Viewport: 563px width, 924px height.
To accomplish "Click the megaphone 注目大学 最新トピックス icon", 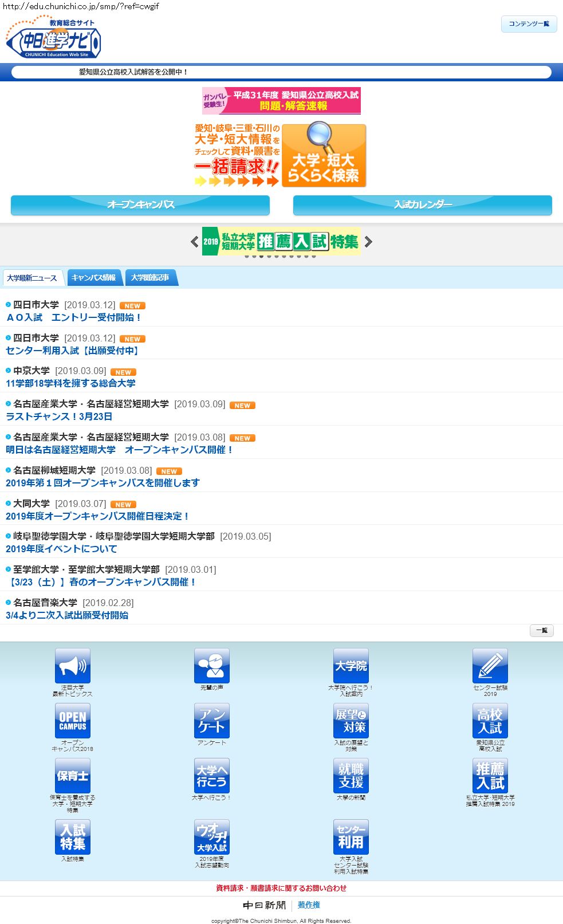I will tap(72, 666).
